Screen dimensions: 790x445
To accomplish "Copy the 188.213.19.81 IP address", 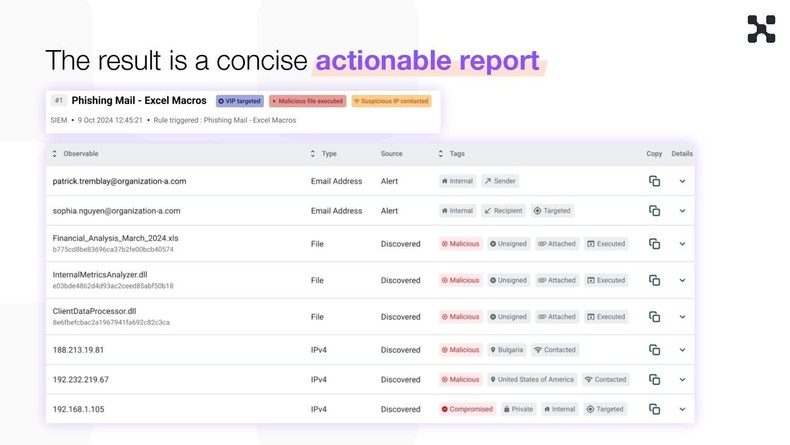I will coord(654,350).
